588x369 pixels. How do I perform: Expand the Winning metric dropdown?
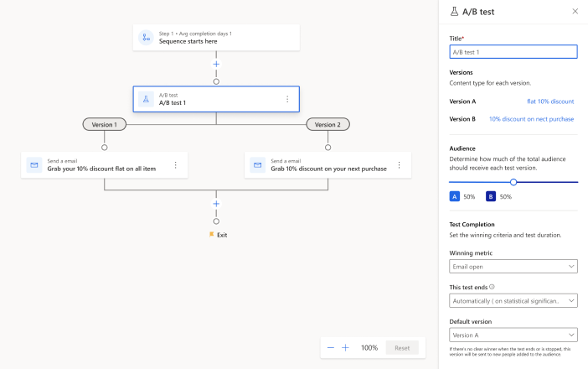point(513,267)
